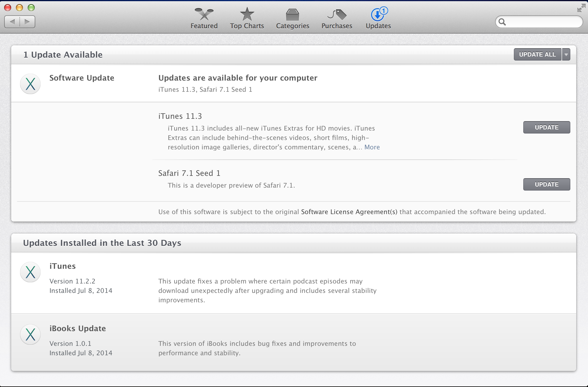Click Update All button

[537, 54]
